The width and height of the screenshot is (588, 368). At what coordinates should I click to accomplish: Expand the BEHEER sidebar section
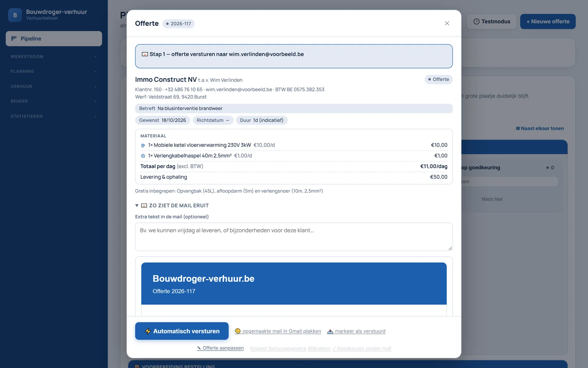pos(54,101)
